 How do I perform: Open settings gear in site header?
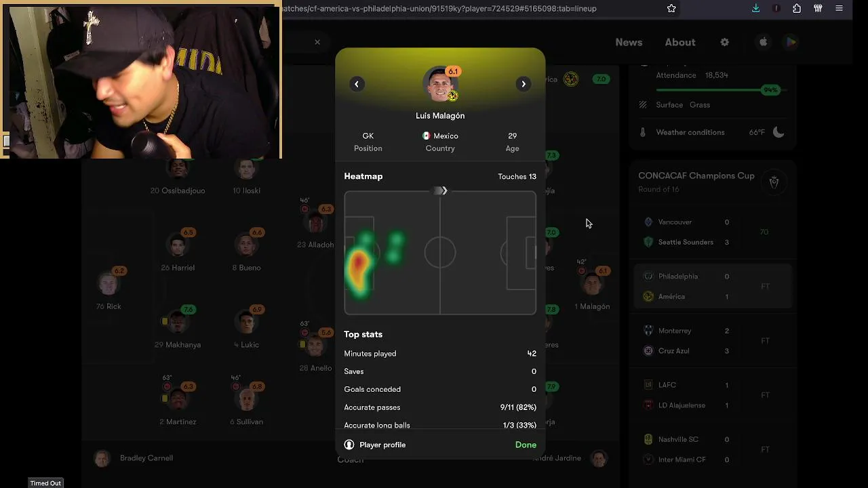pyautogui.click(x=724, y=42)
